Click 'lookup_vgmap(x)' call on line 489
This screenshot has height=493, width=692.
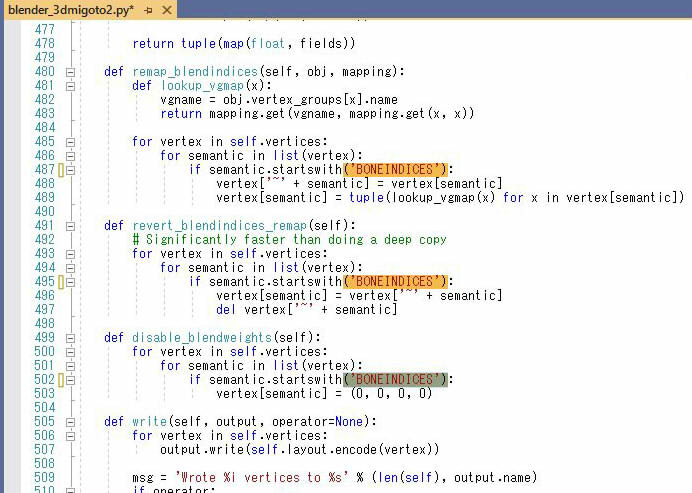coord(444,197)
